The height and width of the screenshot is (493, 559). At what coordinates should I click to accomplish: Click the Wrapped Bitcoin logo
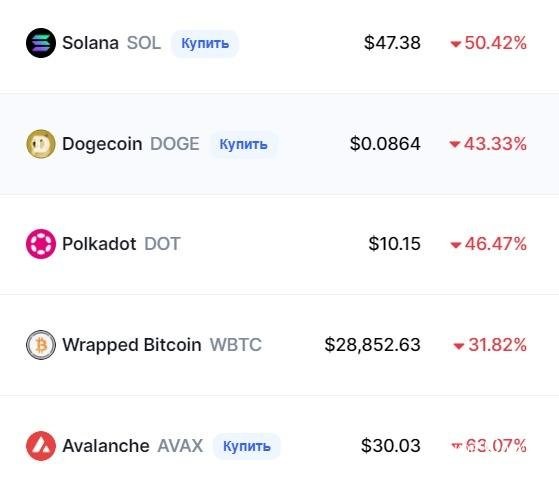(x=41, y=345)
